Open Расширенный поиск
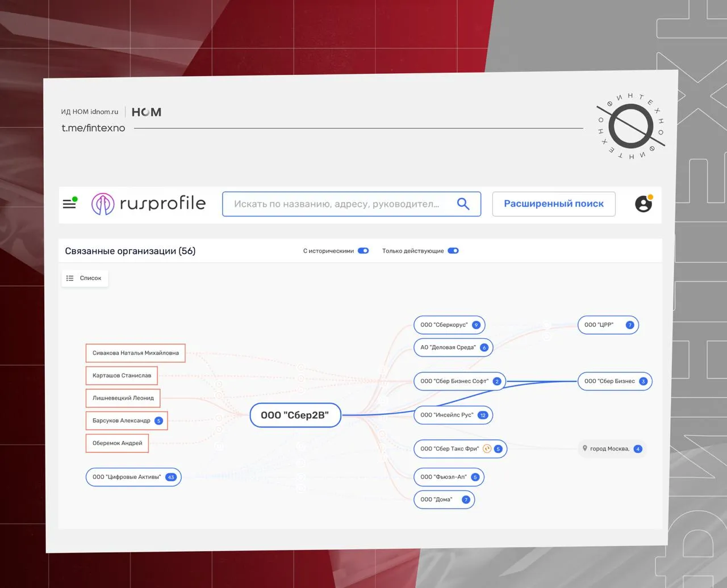This screenshot has height=588, width=727. click(554, 204)
